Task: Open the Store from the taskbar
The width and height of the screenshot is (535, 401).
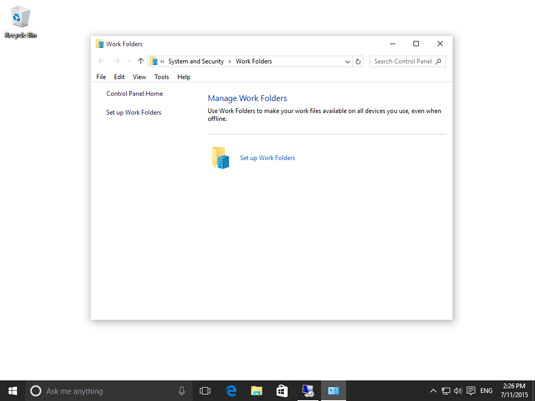Action: click(x=282, y=391)
